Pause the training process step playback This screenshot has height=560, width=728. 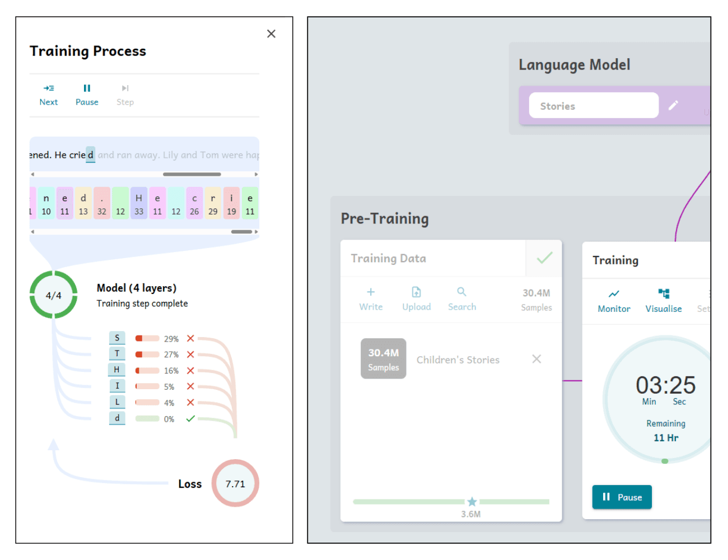pos(87,94)
